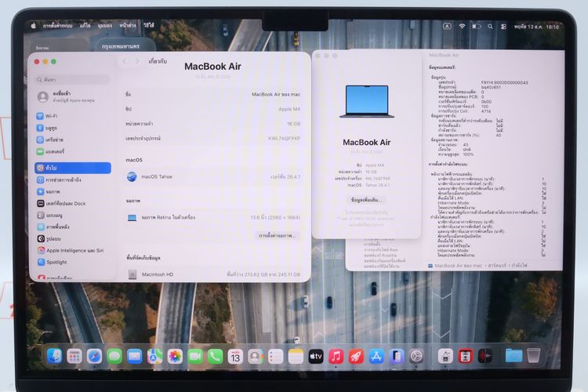This screenshot has height=392, width=588.
Task: Click the 'macOS Tahoe' row
Action: point(213,176)
